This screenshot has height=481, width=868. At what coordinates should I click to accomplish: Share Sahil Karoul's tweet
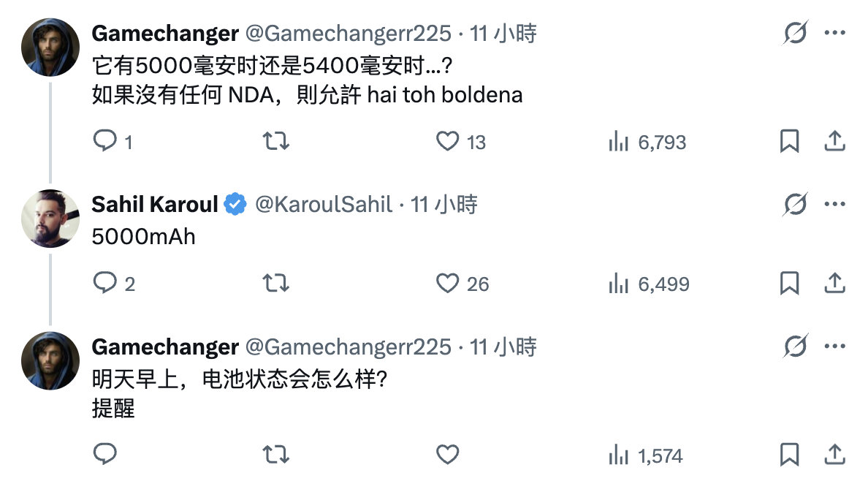pos(834,283)
